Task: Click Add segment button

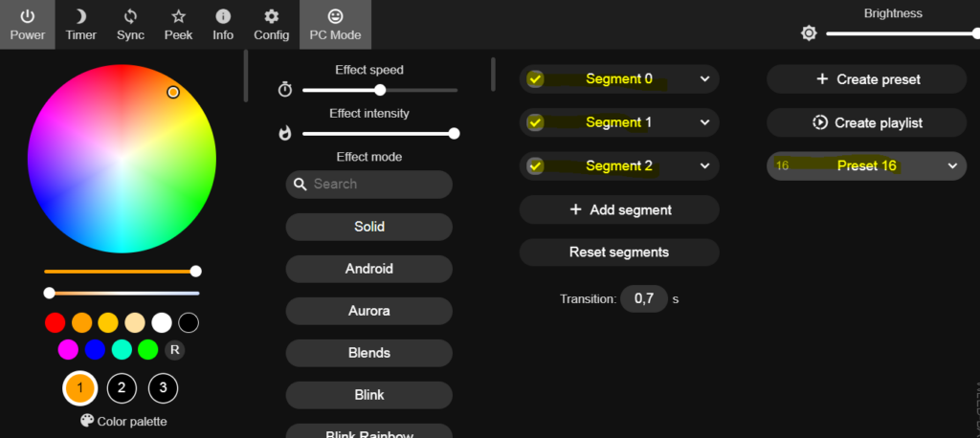Action: point(619,210)
